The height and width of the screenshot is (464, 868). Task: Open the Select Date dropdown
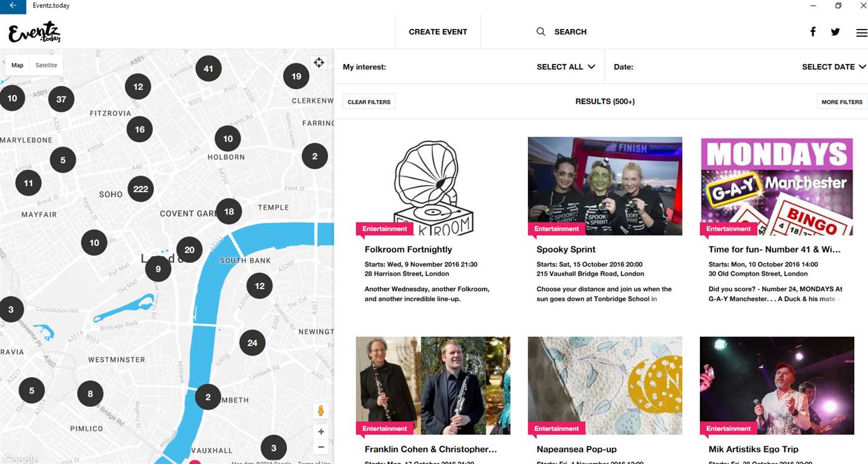(834, 67)
